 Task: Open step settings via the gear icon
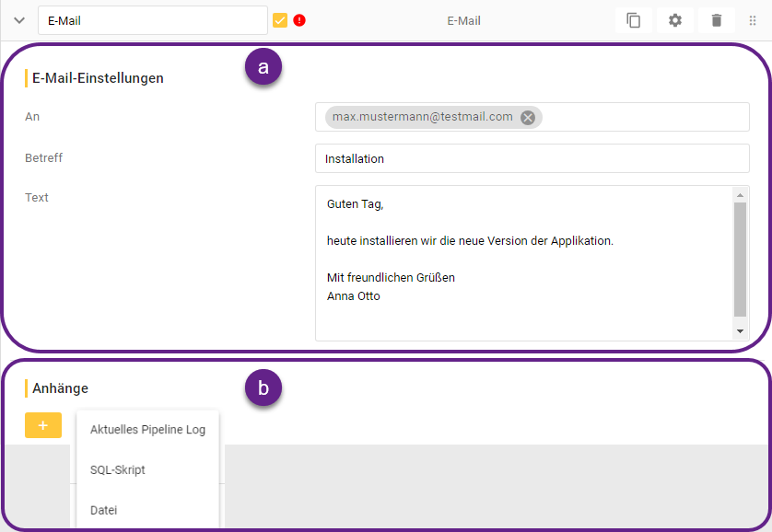click(x=675, y=20)
